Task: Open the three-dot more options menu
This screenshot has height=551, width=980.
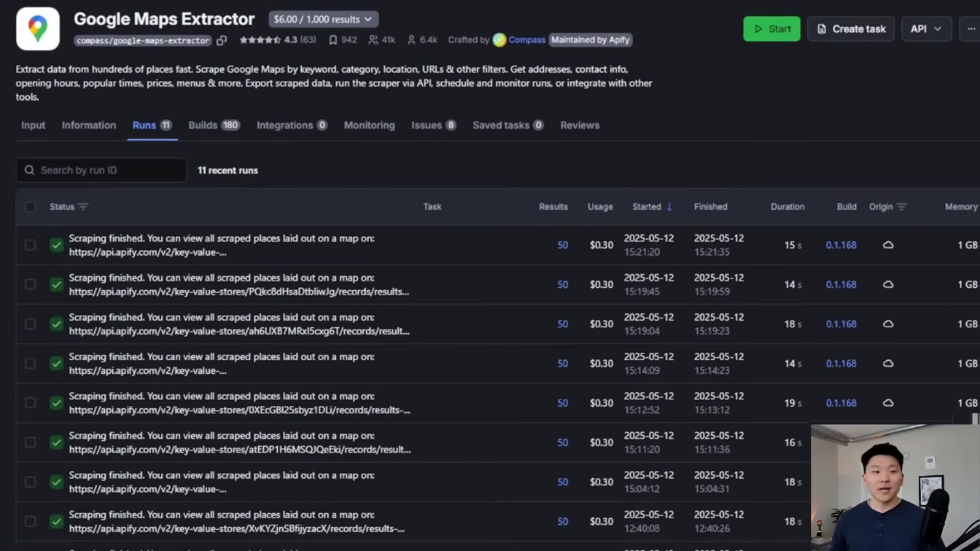Action: click(x=971, y=29)
